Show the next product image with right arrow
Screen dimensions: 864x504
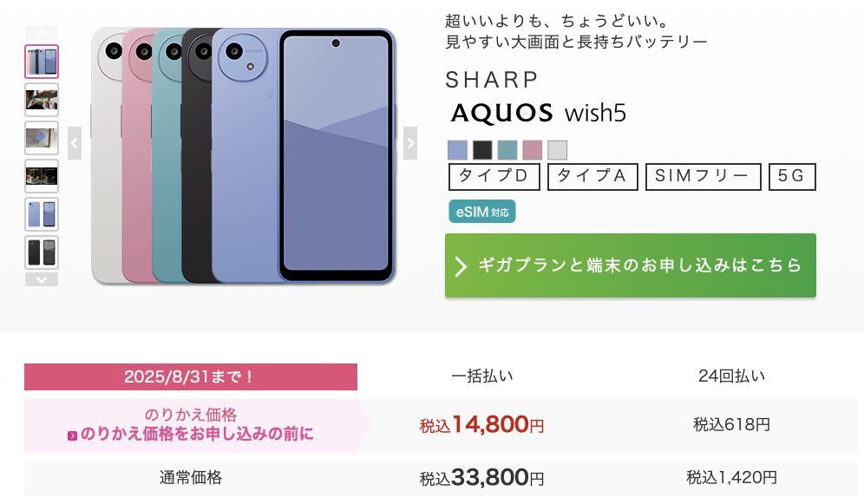(x=410, y=143)
